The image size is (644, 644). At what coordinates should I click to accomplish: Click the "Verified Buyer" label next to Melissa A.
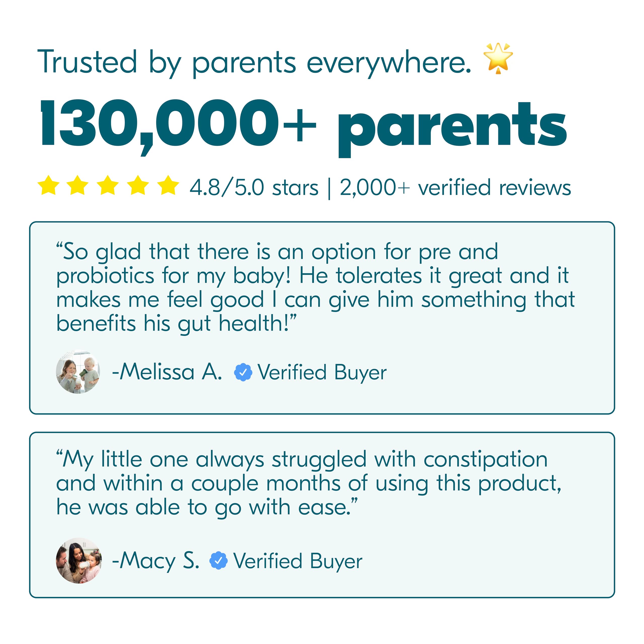(322, 373)
